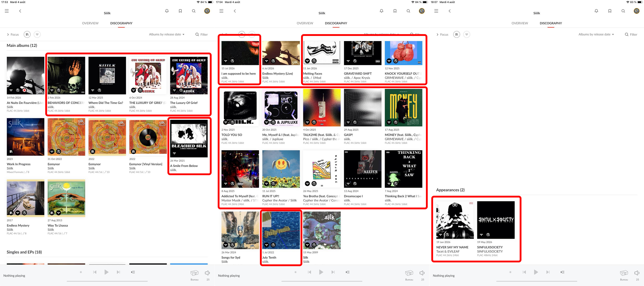644x286 pixels.
Task: Click the Filter button in the left panel
Action: [201, 34]
